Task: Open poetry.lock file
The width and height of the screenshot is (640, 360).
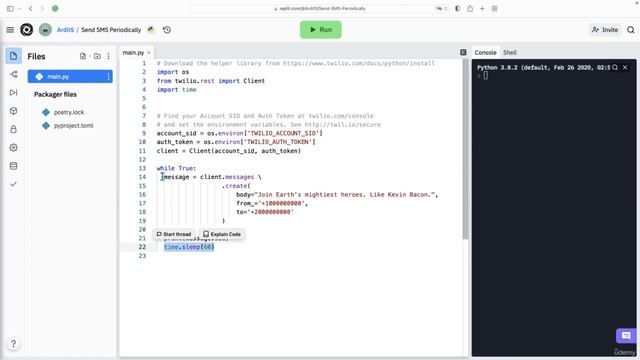Action: [69, 112]
